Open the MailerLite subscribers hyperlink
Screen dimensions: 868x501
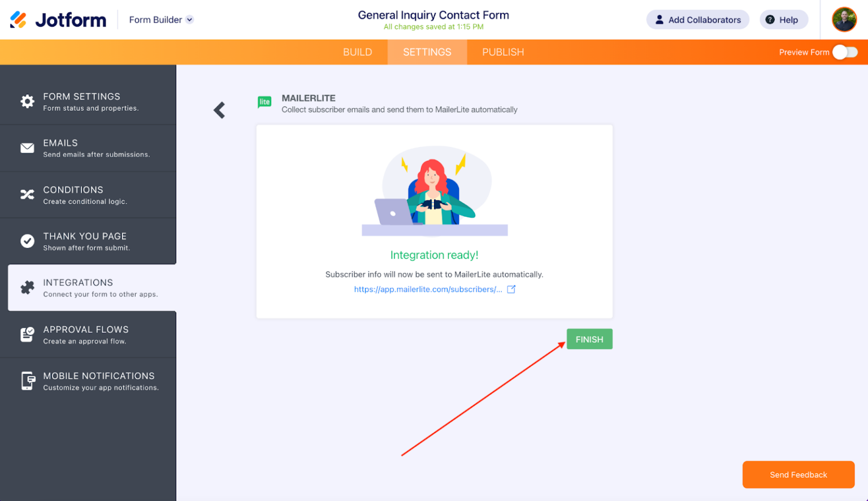(x=427, y=289)
